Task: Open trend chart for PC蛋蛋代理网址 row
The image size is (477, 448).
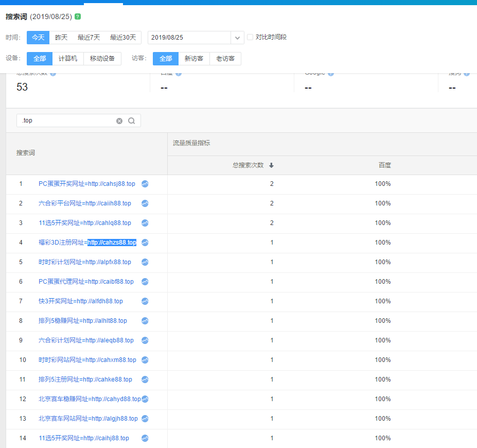Action: [145, 282]
